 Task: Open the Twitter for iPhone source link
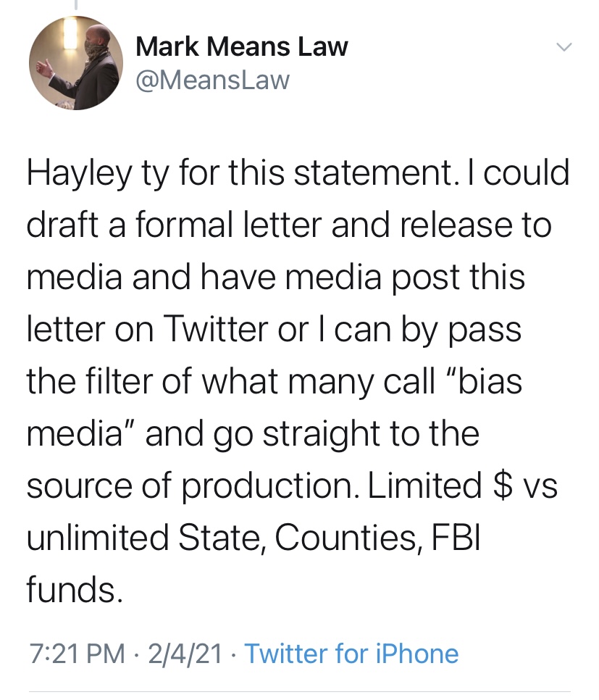click(351, 654)
